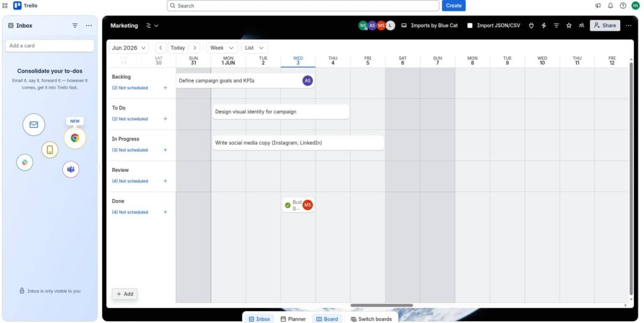This screenshot has width=644, height=323.
Task: Open the app switcher grid icon
Action: 5,6
